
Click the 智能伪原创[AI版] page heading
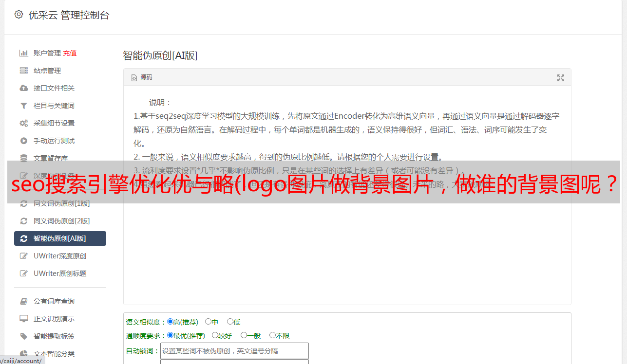click(x=160, y=55)
